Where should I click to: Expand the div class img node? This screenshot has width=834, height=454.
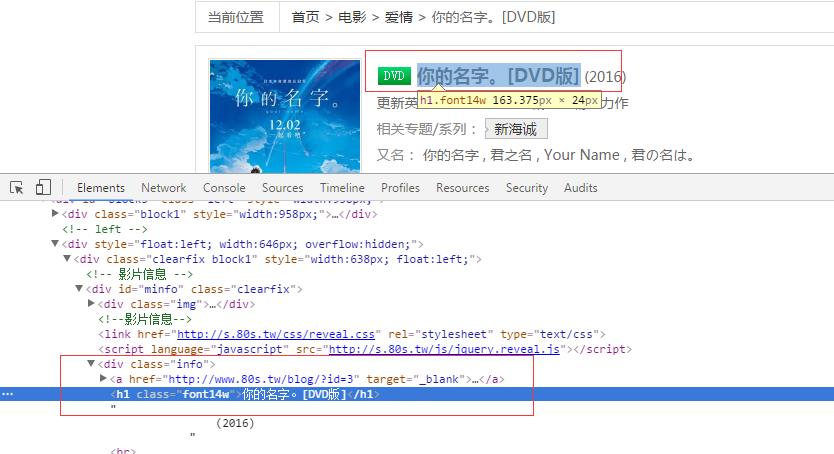91,303
